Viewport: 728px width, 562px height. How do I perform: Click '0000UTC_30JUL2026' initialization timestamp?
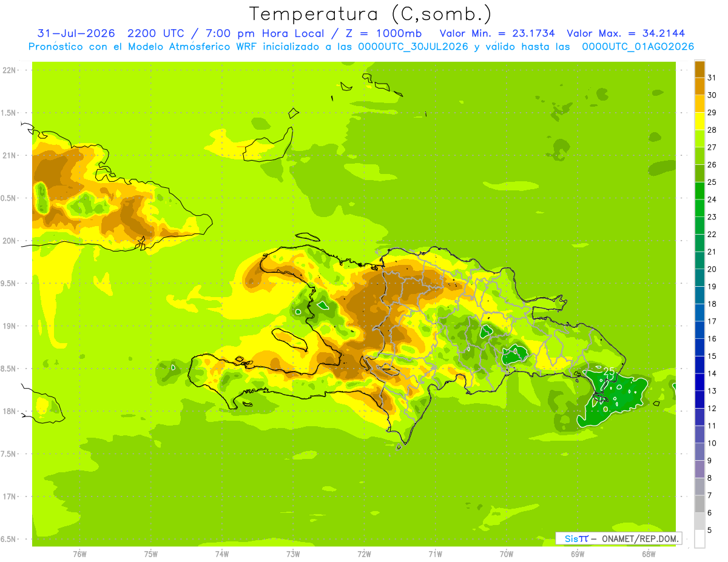click(413, 47)
